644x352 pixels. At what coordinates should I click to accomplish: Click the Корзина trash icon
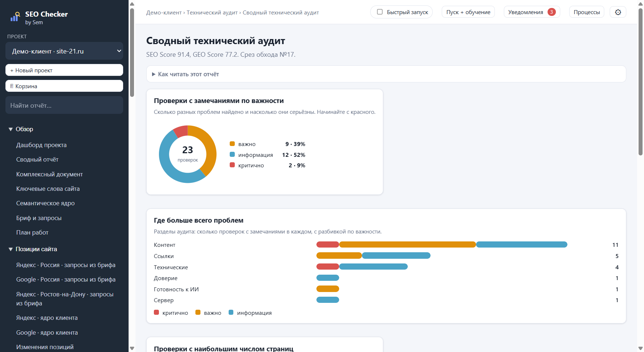click(x=12, y=86)
